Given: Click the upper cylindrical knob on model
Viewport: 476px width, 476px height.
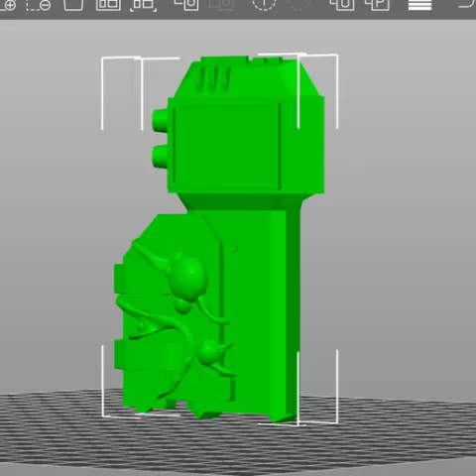Looking at the screenshot, I should tap(160, 120).
